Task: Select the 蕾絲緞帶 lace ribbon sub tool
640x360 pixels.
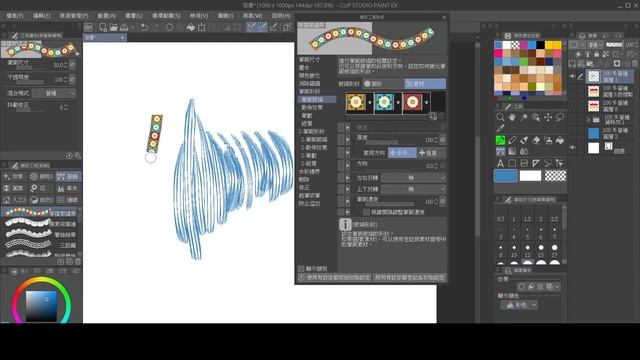Action: (x=40, y=234)
